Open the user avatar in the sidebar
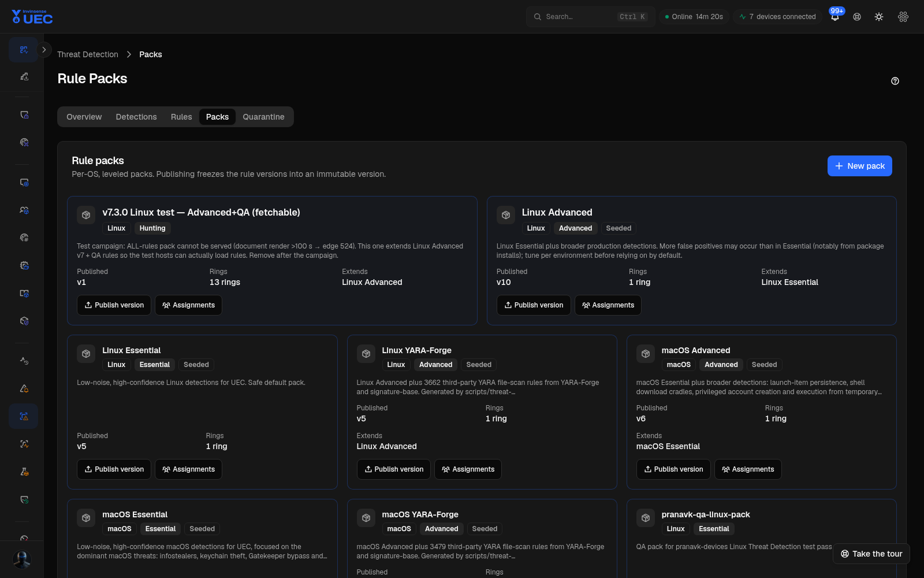The width and height of the screenshot is (924, 578). pyautogui.click(x=22, y=559)
